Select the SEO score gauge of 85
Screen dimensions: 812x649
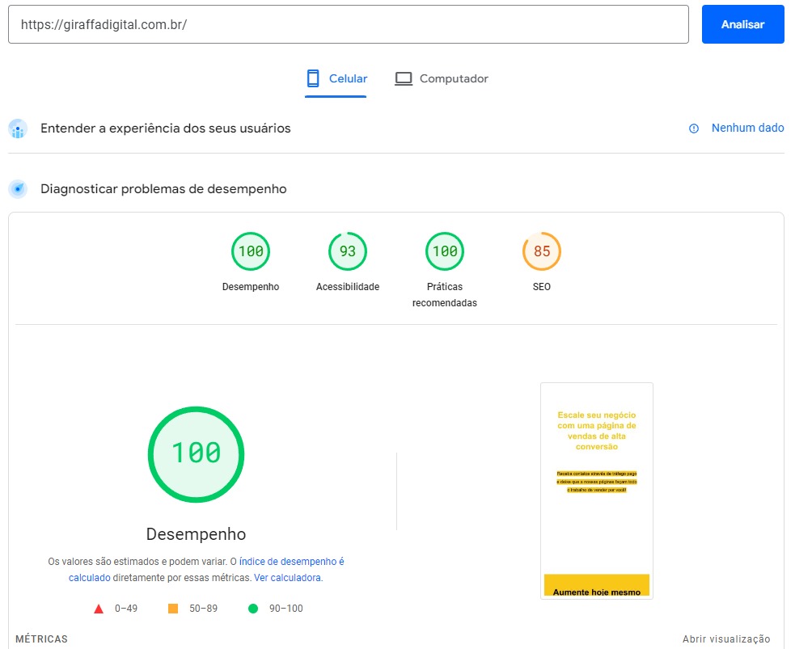pyautogui.click(x=542, y=251)
